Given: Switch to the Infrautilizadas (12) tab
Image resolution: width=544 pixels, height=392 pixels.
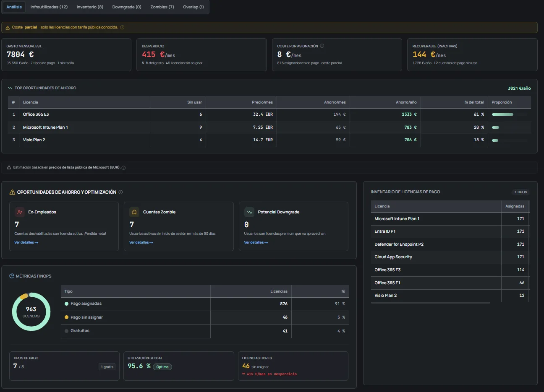Looking at the screenshot, I should [49, 7].
